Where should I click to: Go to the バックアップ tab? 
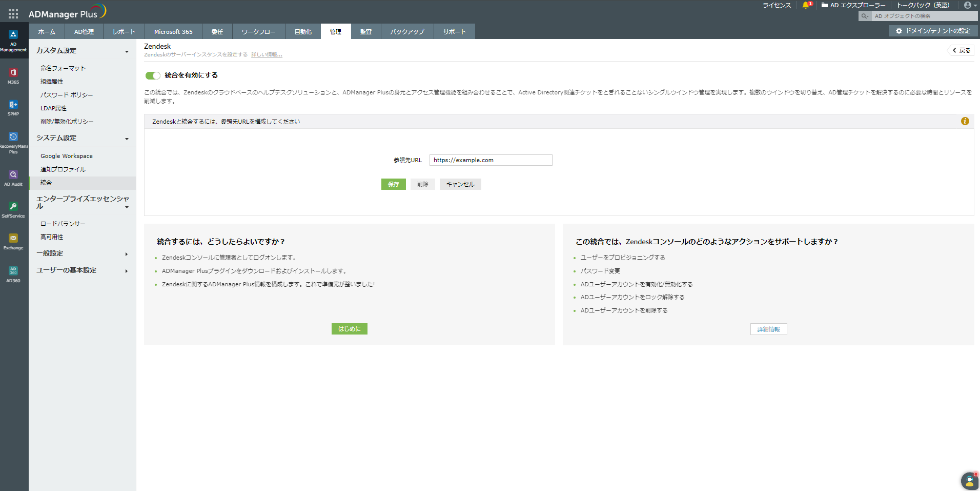click(407, 31)
